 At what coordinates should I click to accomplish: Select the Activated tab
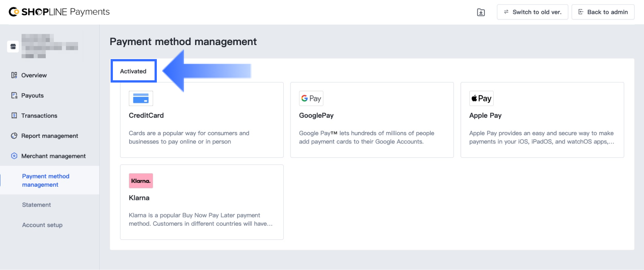tap(133, 71)
